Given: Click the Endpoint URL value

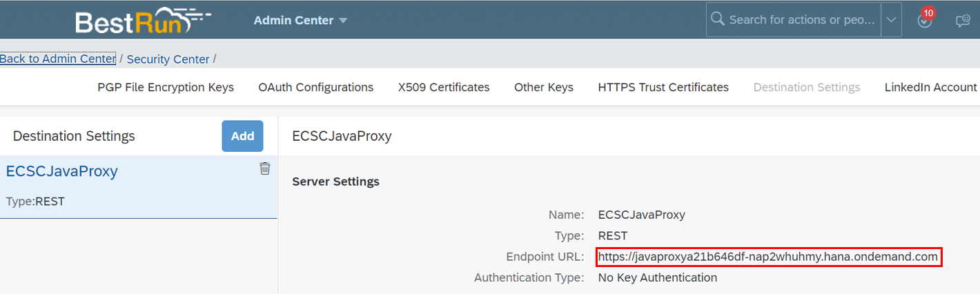Looking at the screenshot, I should click(768, 257).
